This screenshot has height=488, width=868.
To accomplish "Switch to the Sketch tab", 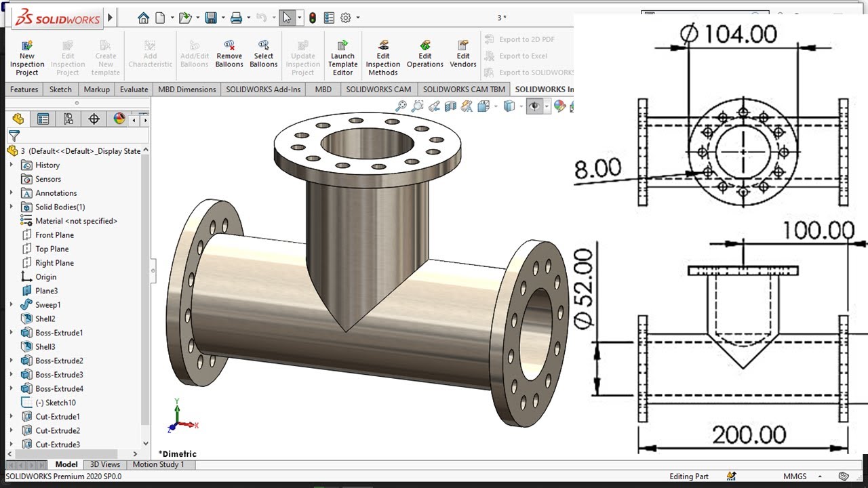I will (x=60, y=89).
